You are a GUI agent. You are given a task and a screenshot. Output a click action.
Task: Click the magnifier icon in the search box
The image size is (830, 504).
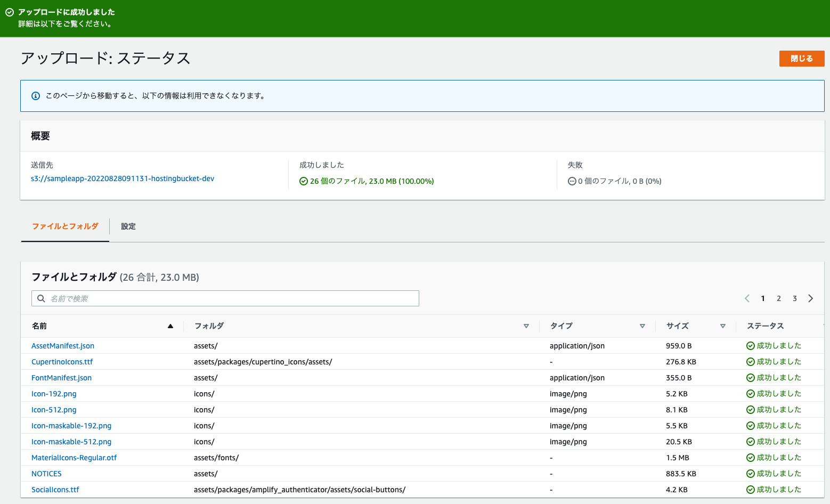click(42, 298)
